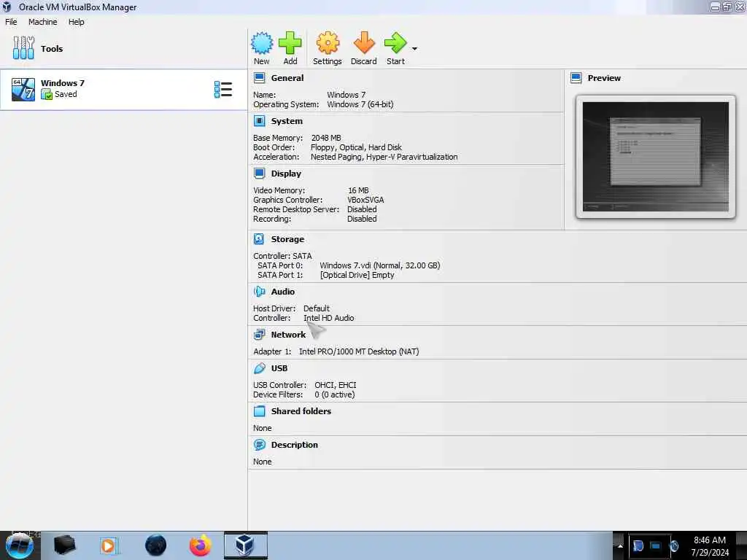Click the OHCI, EHCI USB controller value
This screenshot has height=560, width=747.
pos(336,385)
